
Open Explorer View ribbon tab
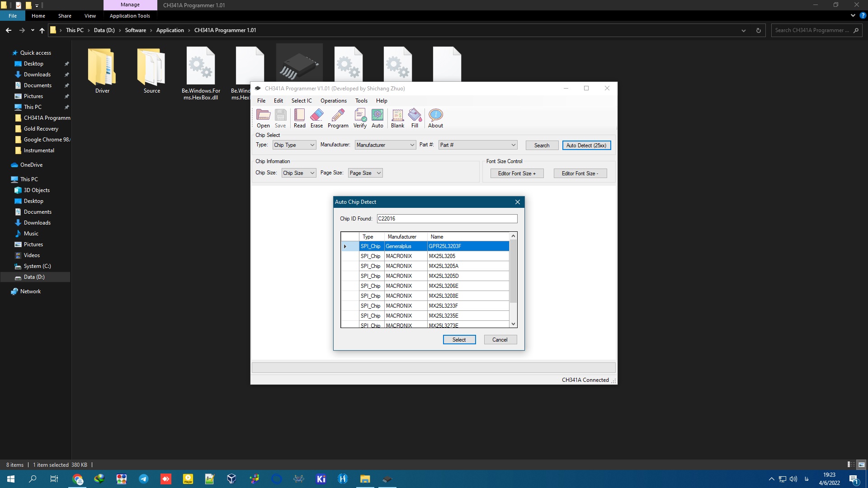point(90,16)
